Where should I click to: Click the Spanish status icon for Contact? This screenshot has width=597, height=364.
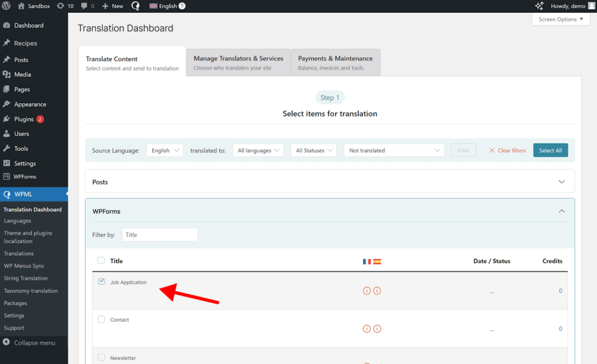[377, 328]
